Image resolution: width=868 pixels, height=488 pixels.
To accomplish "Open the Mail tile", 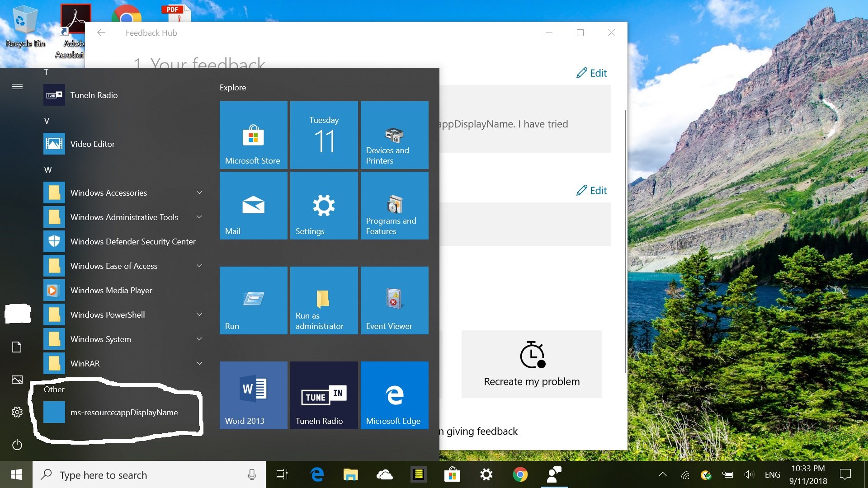I will (x=253, y=206).
